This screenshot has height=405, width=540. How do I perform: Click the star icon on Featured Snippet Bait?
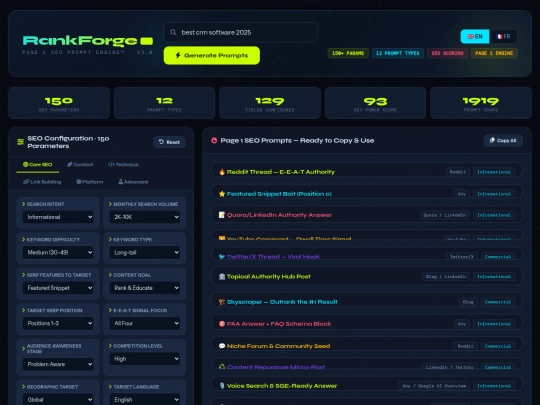pos(222,194)
